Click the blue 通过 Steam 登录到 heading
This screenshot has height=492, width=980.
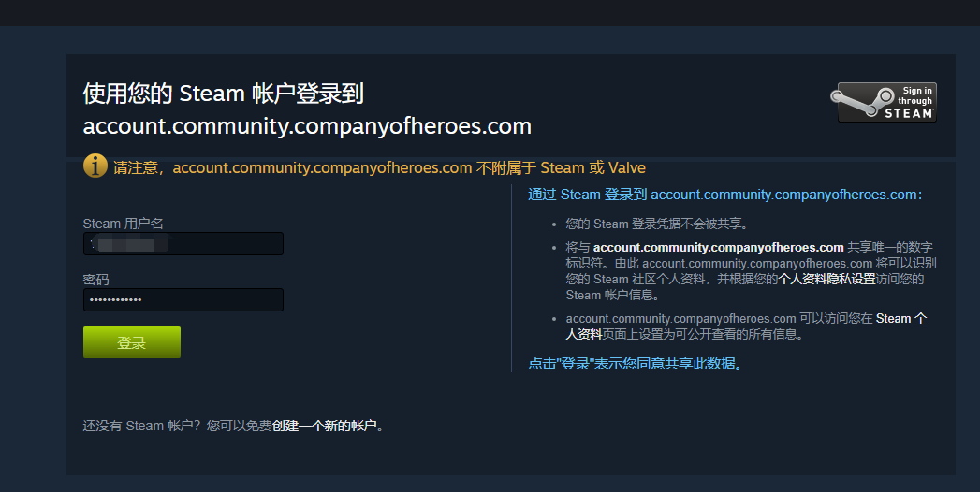pos(725,195)
